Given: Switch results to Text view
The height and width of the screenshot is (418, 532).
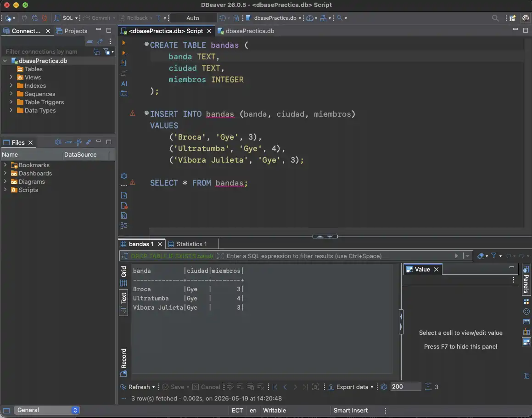Looking at the screenshot, I should 123,302.
